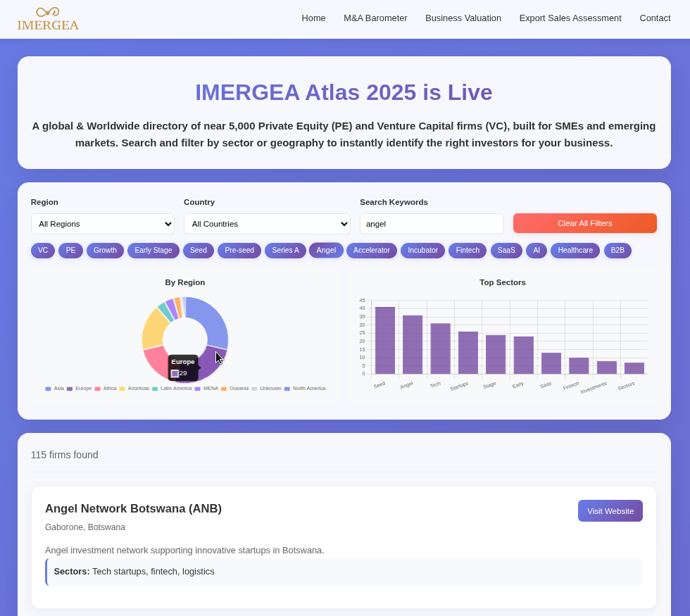Click the MENA legend entry
The height and width of the screenshot is (616, 690).
206,389
